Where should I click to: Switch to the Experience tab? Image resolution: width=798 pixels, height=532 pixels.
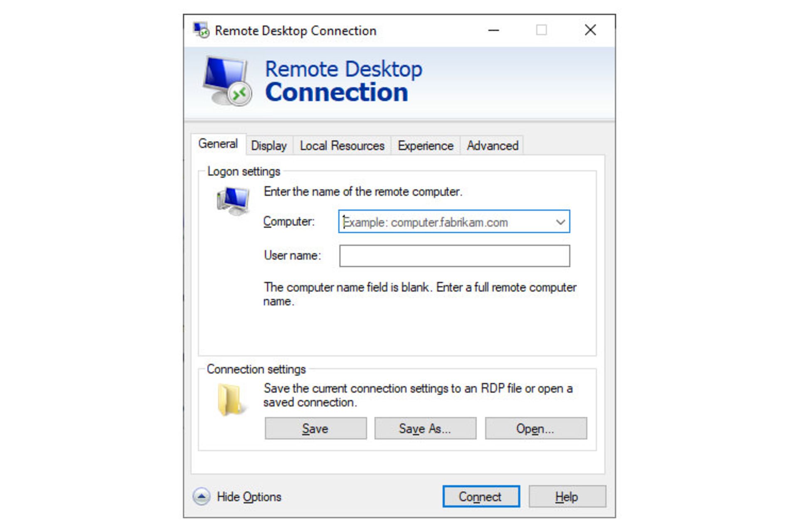tap(425, 146)
